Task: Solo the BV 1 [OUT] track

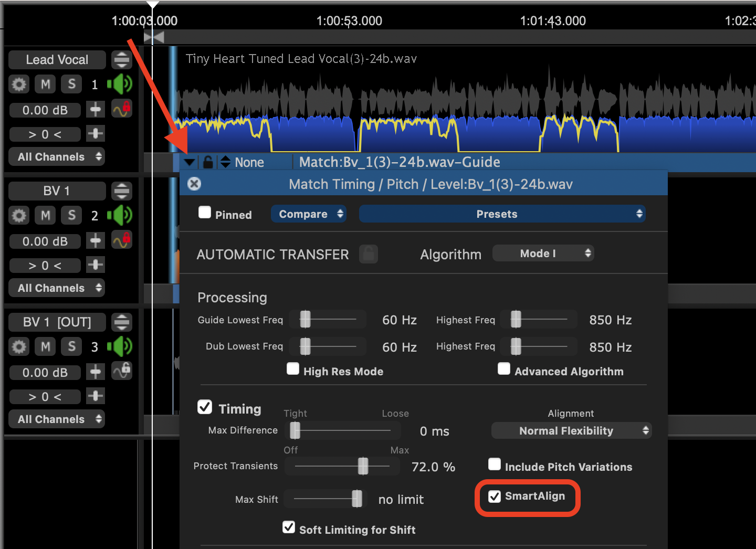Action: tap(71, 346)
